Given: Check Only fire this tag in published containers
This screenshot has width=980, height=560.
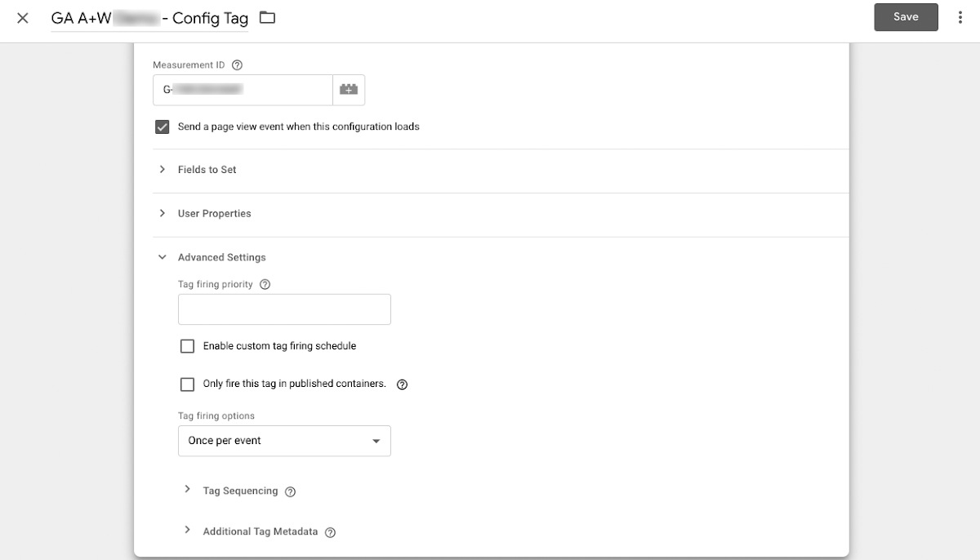Looking at the screenshot, I should click(x=188, y=384).
